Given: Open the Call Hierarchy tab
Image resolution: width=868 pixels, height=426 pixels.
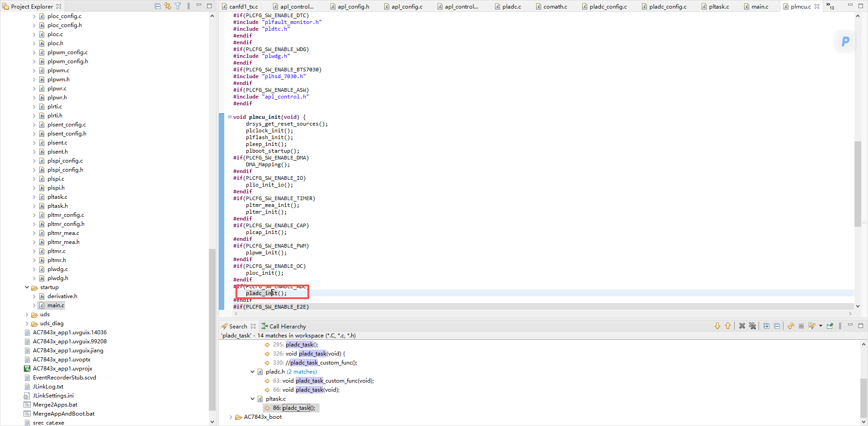Looking at the screenshot, I should [x=283, y=326].
